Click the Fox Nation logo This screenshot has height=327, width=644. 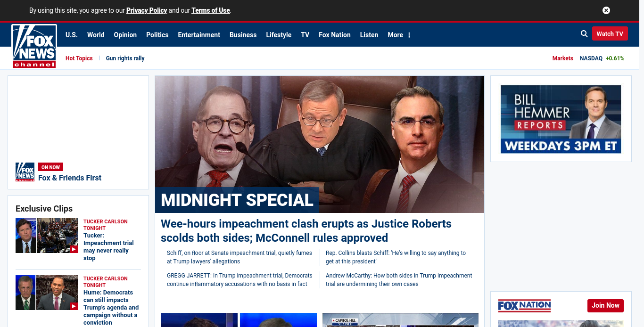[524, 306]
